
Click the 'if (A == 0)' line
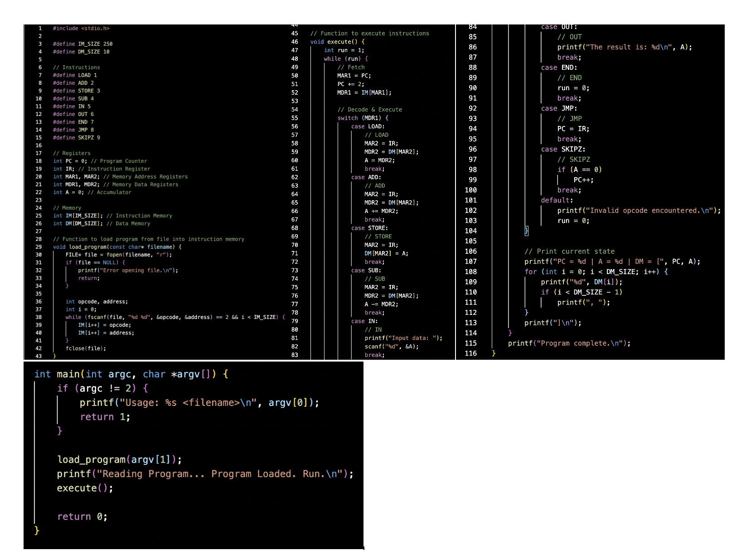[x=580, y=169]
